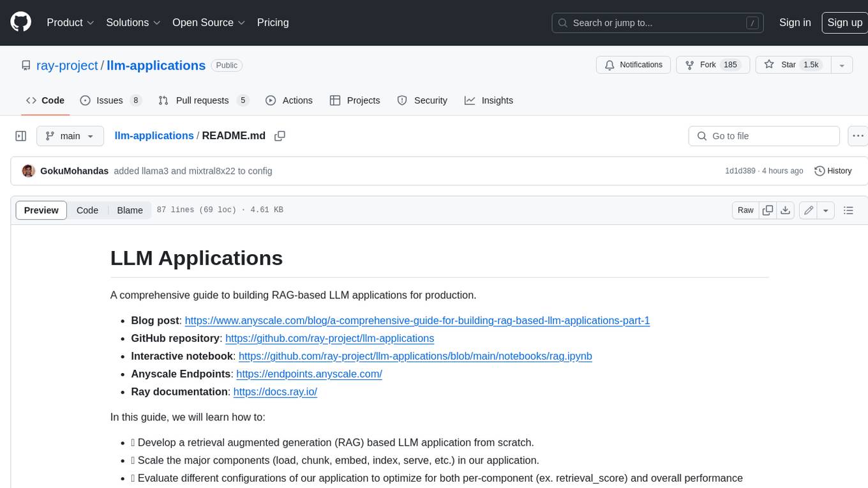This screenshot has width=868, height=488.
Task: Switch to the Code tab
Action: coord(45,100)
